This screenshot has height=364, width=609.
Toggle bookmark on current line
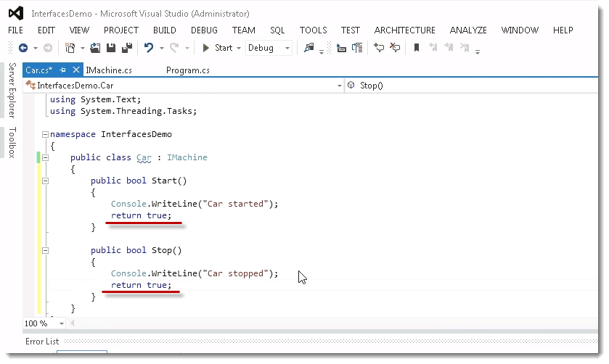click(417, 48)
